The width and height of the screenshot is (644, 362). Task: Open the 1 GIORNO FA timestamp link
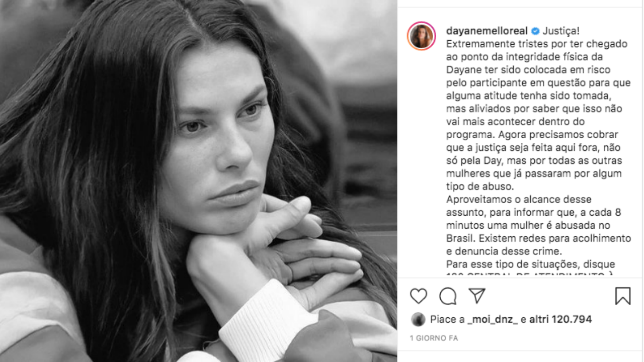pyautogui.click(x=434, y=338)
